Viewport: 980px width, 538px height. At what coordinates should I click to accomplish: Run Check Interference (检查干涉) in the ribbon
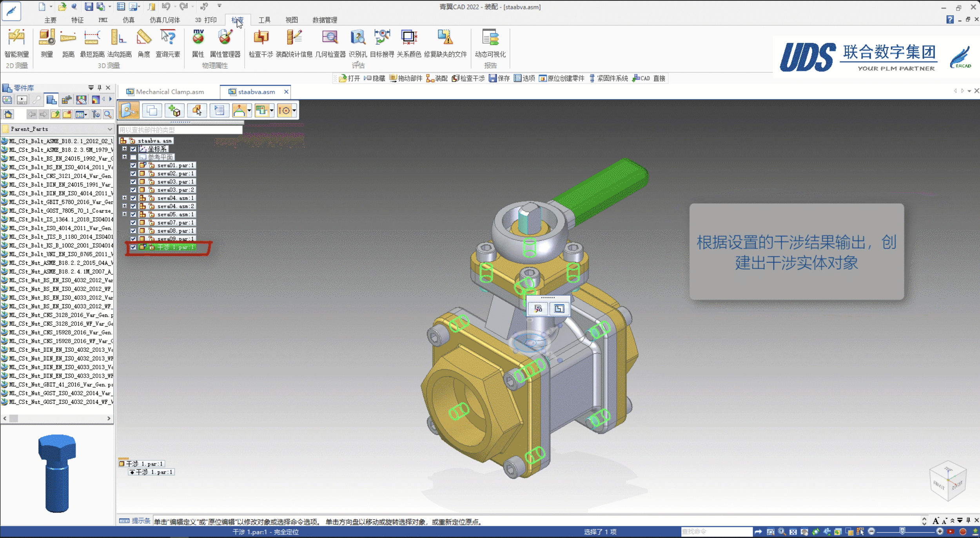(261, 44)
